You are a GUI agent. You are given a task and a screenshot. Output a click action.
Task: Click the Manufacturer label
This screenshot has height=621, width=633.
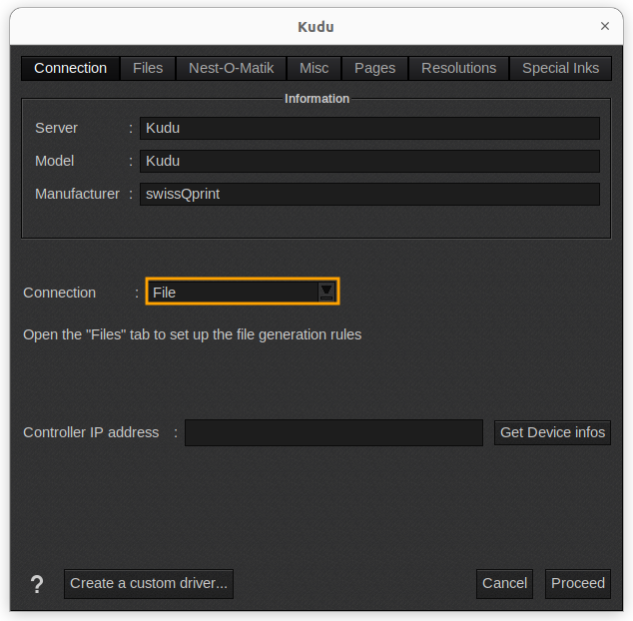(77, 194)
